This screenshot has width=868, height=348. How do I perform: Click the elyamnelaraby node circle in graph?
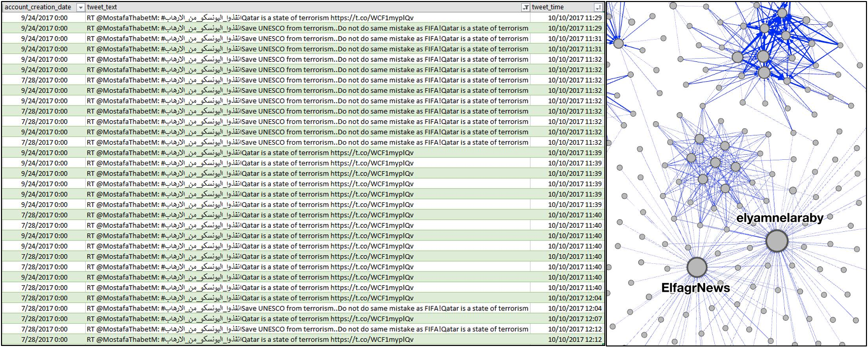777,241
